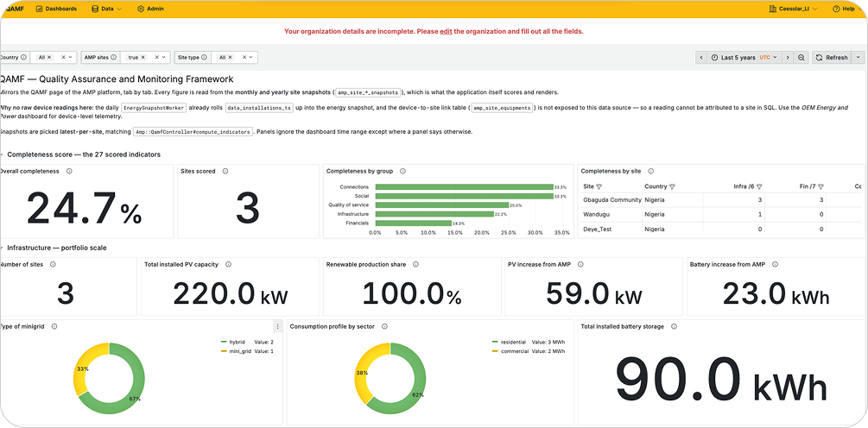Filter the Country column in table
Viewport: 868px width, 428px height.
click(672, 187)
